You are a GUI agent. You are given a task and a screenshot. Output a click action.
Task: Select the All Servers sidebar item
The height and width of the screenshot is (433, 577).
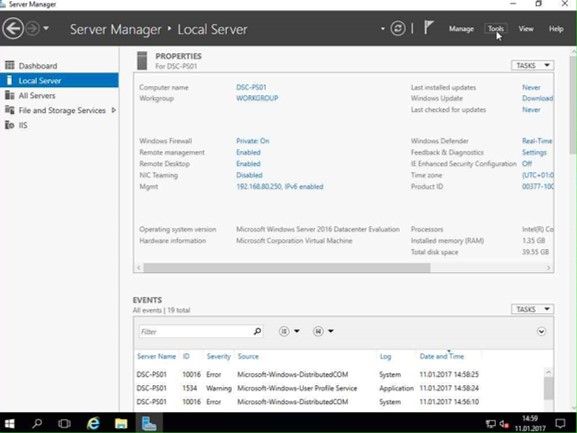pos(37,96)
